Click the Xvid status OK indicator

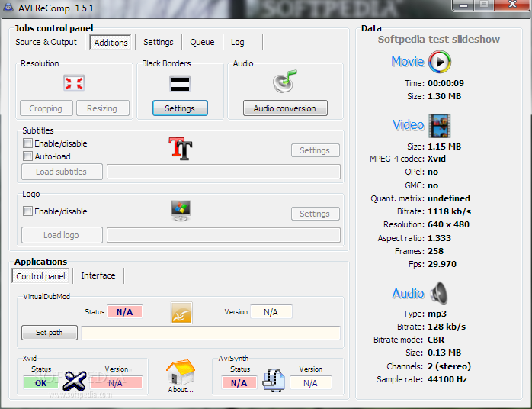[41, 383]
